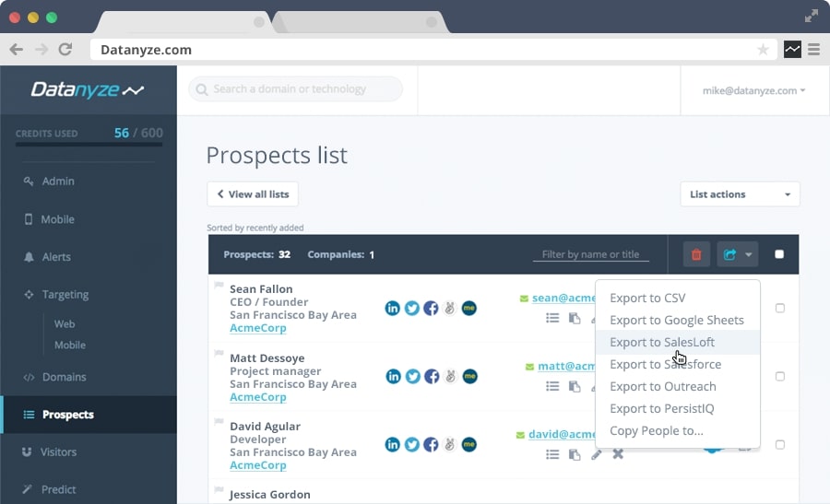Flag Matt Dessoye's row
Image resolution: width=830 pixels, height=504 pixels.
tap(219, 353)
